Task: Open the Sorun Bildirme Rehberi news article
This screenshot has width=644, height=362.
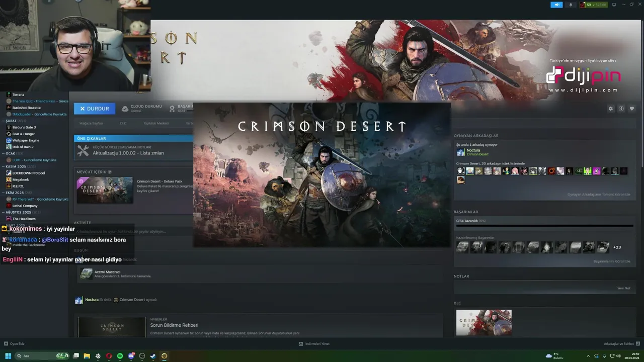Action: coord(174,325)
